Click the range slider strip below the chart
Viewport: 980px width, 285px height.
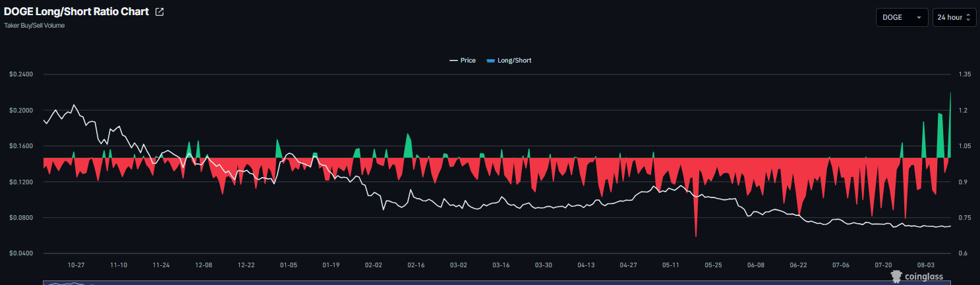click(498, 282)
